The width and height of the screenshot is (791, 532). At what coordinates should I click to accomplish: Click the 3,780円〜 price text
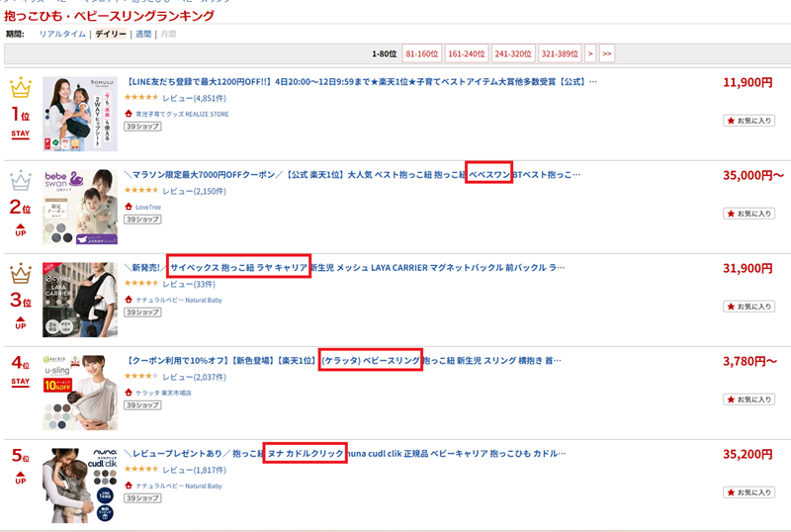click(750, 361)
